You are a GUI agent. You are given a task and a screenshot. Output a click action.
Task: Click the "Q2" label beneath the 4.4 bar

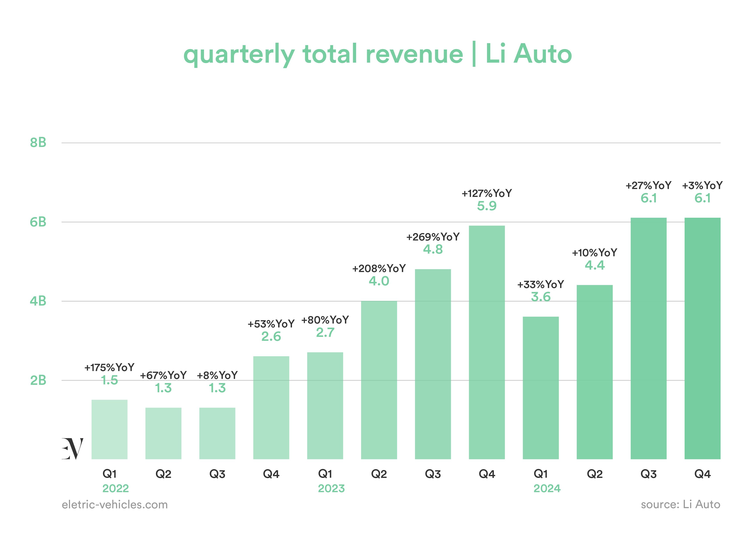click(595, 474)
